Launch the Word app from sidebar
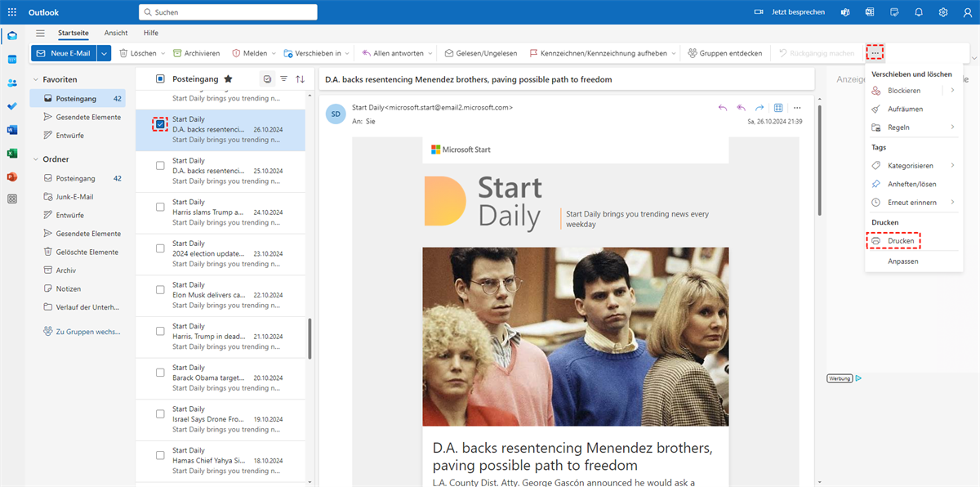 point(12,130)
